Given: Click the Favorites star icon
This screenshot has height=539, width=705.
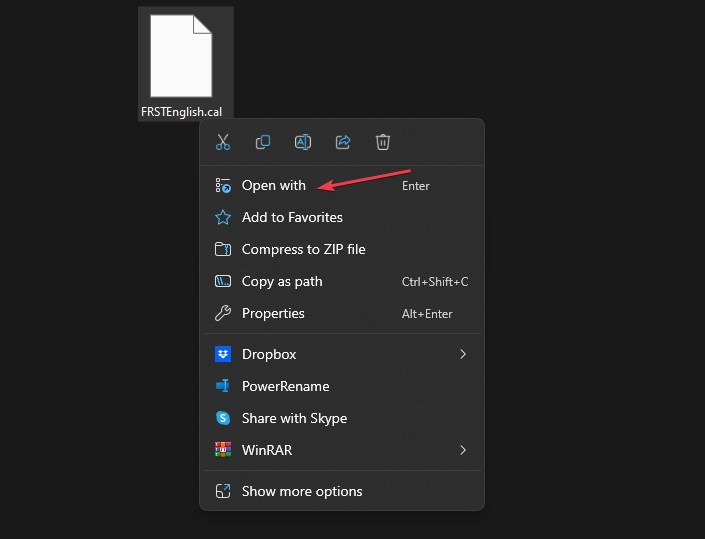Looking at the screenshot, I should (223, 218).
